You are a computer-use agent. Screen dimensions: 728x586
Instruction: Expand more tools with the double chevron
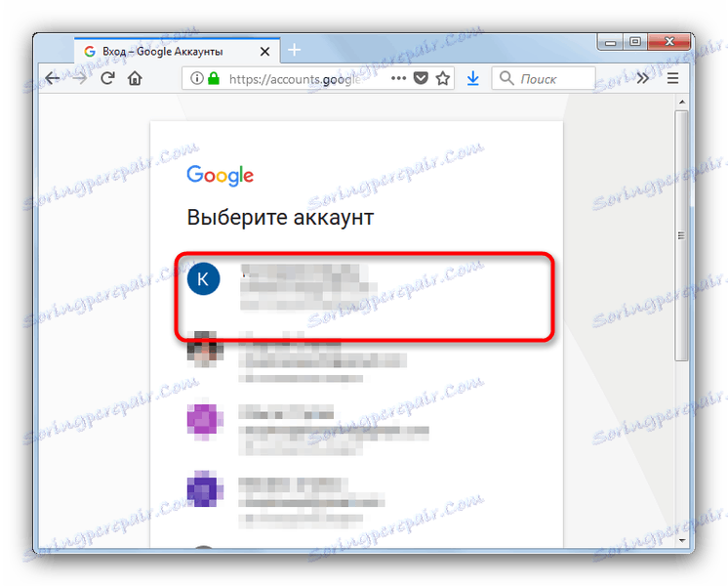point(642,78)
